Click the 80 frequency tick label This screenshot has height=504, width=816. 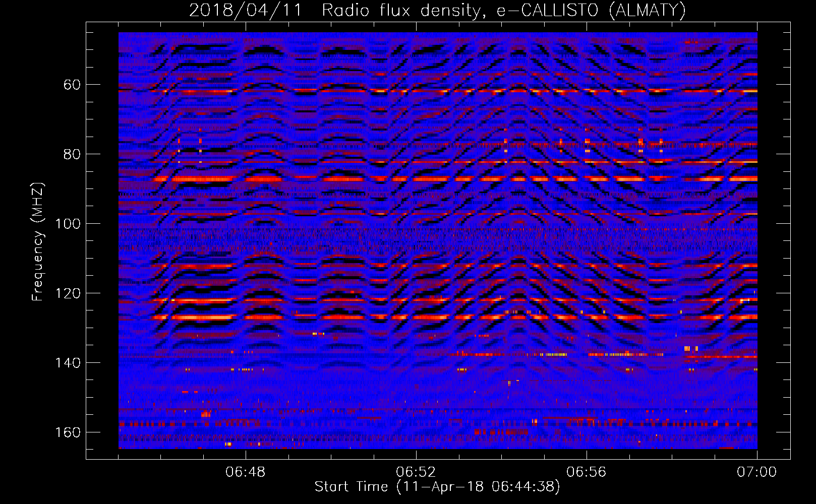pyautogui.click(x=72, y=154)
